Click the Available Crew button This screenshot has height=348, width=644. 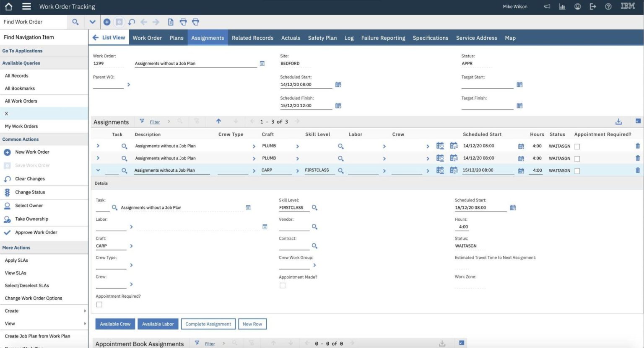tap(115, 324)
